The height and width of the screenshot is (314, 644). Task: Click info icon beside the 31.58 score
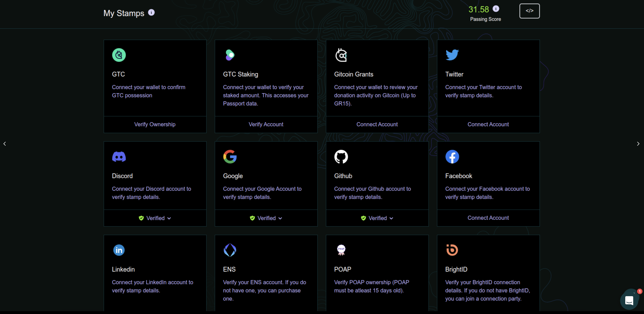click(496, 9)
